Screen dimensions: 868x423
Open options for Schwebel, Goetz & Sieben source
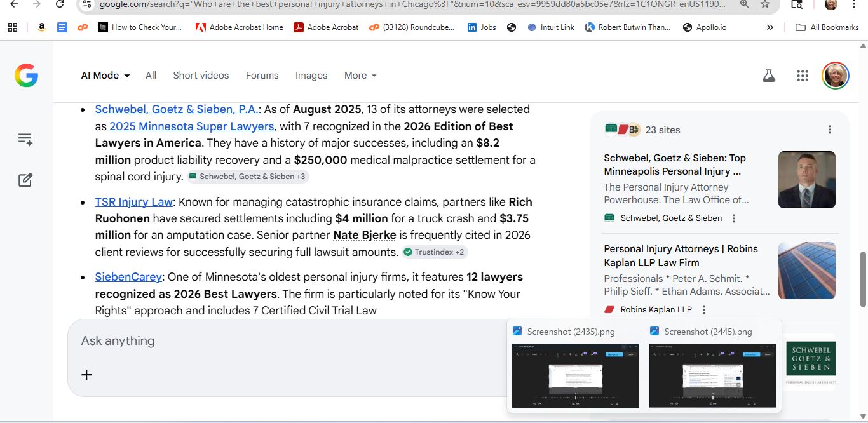[734, 218]
